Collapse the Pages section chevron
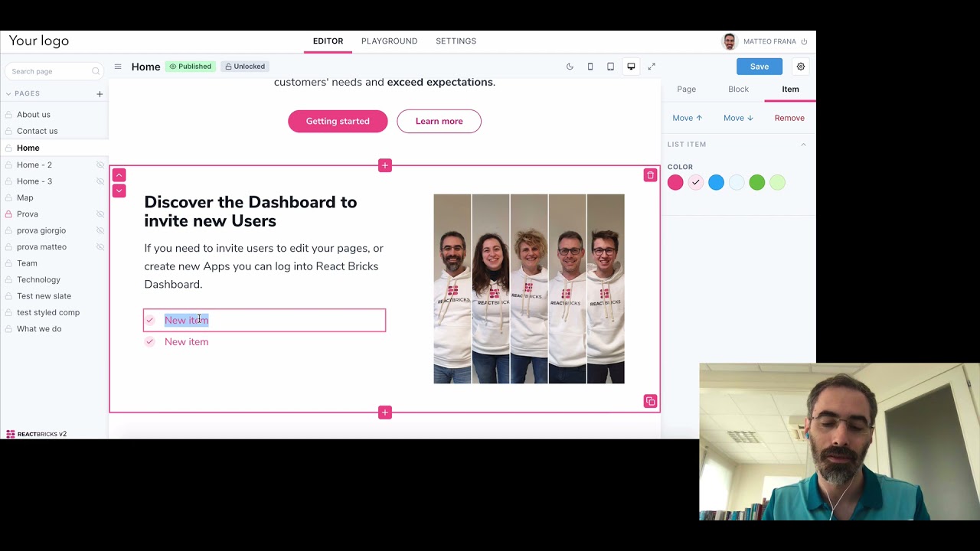This screenshot has width=980, height=551. point(8,93)
